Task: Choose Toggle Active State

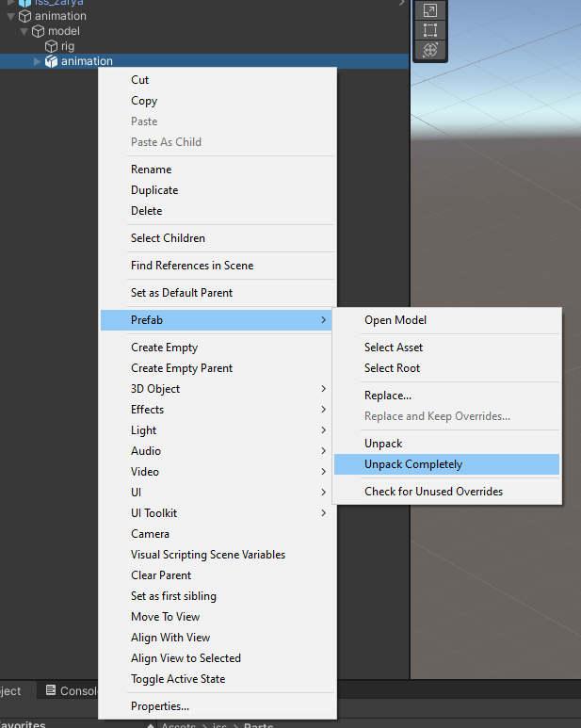Action: pos(178,679)
